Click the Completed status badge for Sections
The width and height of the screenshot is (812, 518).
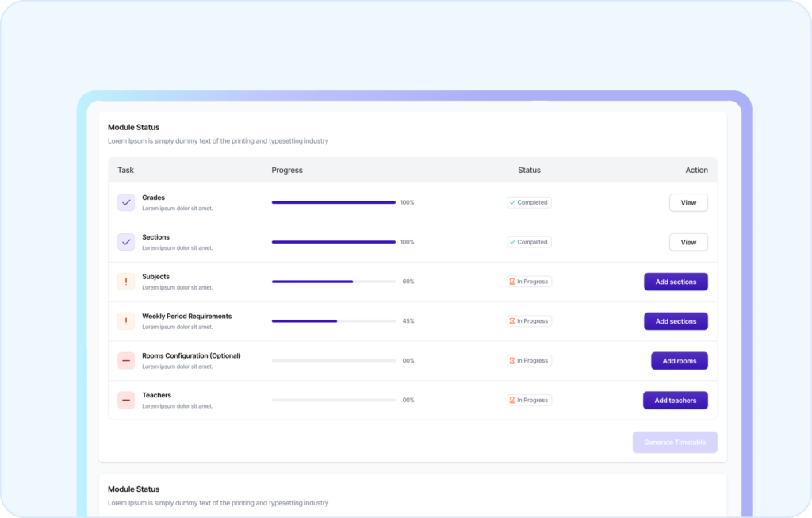[529, 242]
